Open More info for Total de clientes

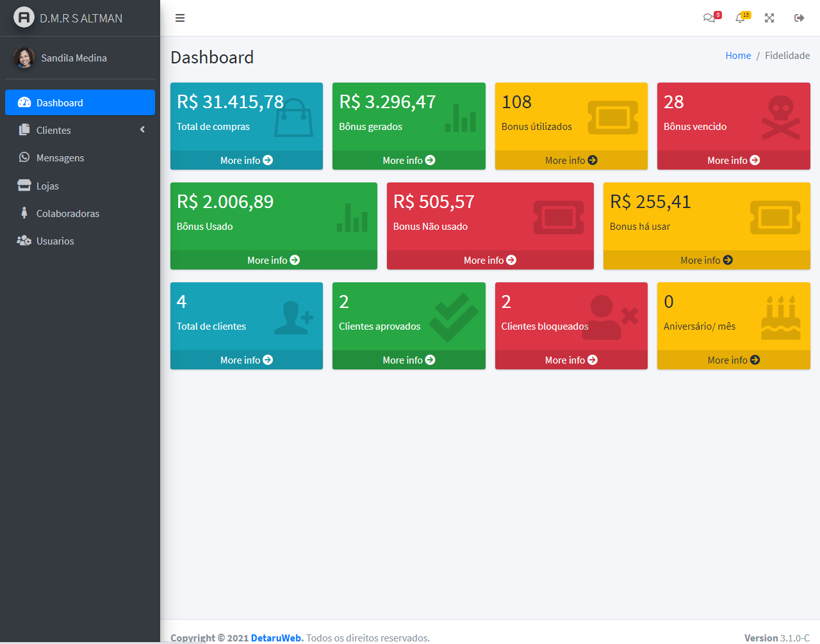coord(247,360)
